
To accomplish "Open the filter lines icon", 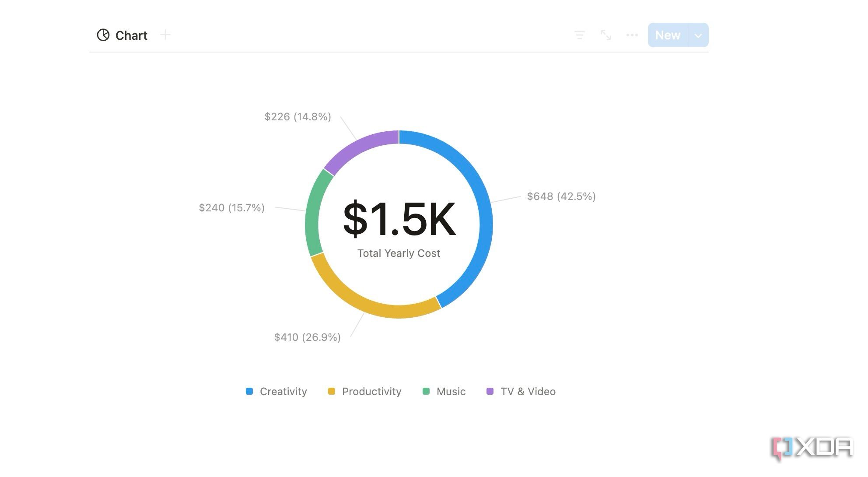I will tap(580, 35).
